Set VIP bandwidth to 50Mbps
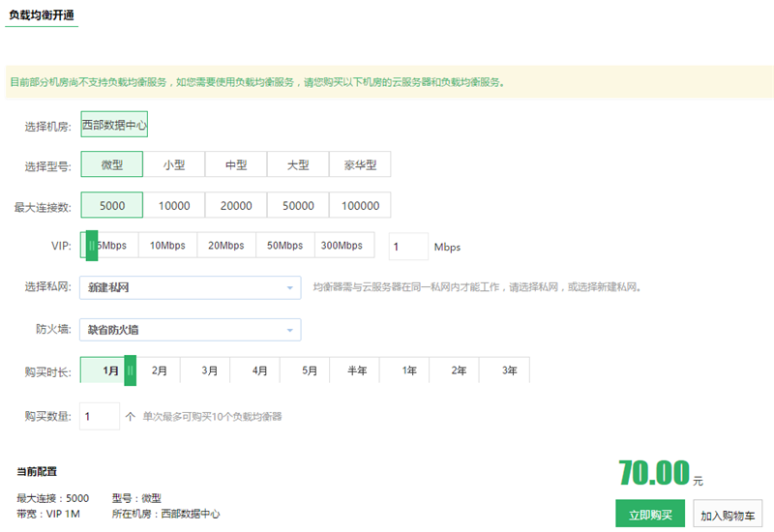 285,246
